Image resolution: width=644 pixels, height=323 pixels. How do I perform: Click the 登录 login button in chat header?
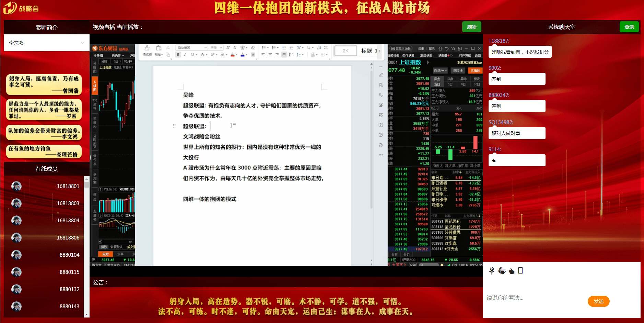tap(629, 27)
